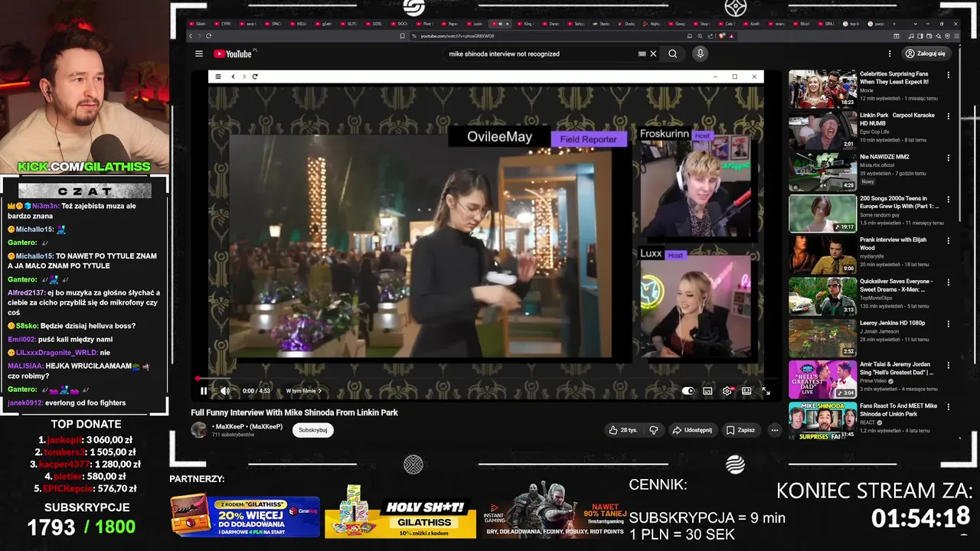980x551 pixels.
Task: Reload using the embedded video's window refresh icon
Action: click(255, 77)
